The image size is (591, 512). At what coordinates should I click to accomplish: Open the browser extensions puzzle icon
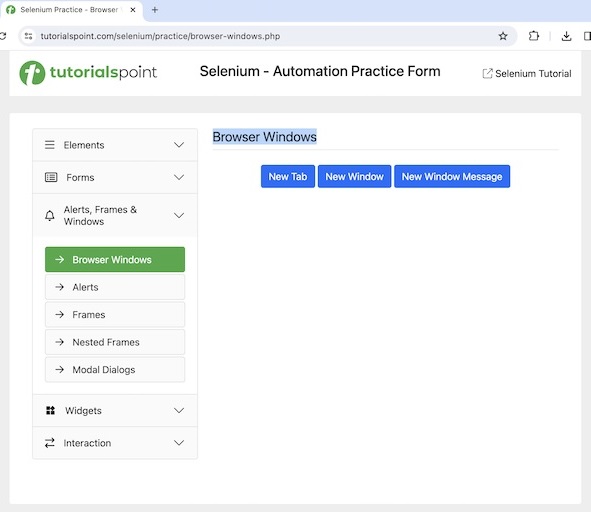(x=534, y=36)
